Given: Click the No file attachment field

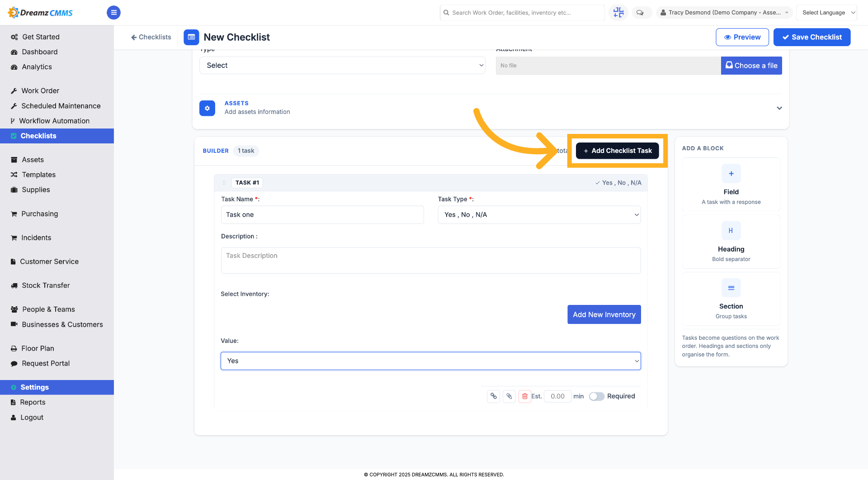Looking at the screenshot, I should tap(608, 66).
